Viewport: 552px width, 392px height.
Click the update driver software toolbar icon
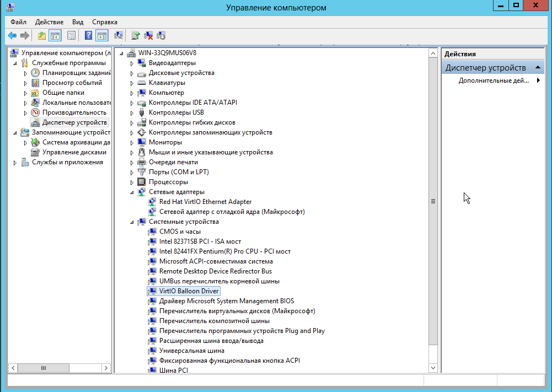point(136,36)
